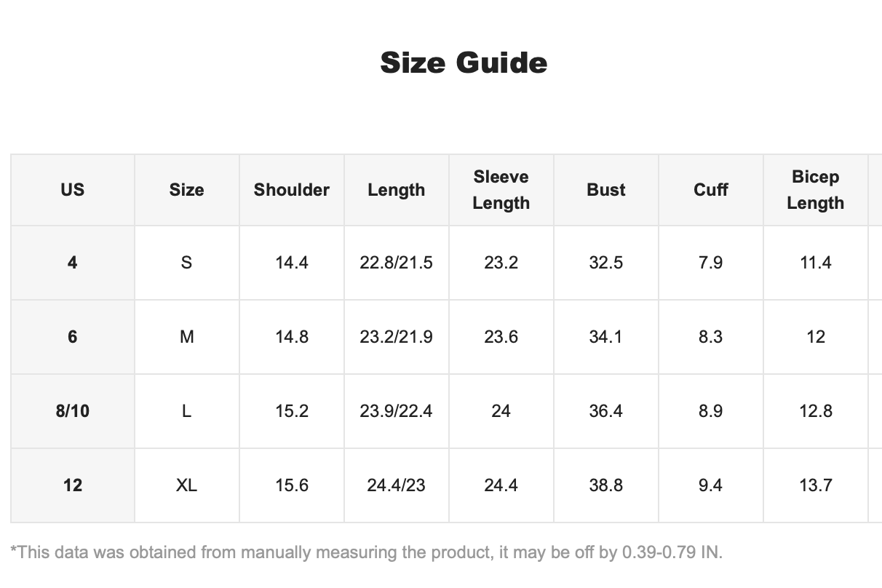This screenshot has width=882, height=588.
Task: Select the US size 4 row header
Action: 73,263
